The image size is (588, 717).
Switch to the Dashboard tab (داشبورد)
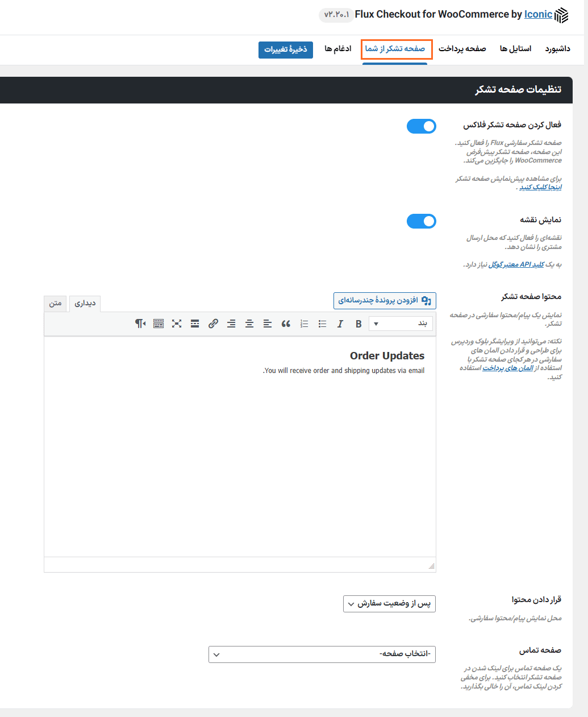point(557,49)
